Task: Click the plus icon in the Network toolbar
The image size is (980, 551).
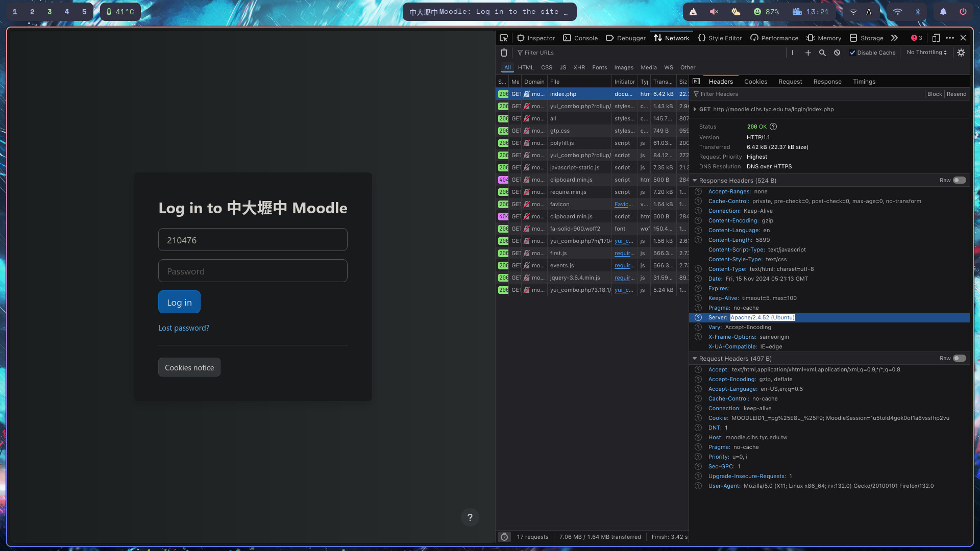Action: click(808, 53)
